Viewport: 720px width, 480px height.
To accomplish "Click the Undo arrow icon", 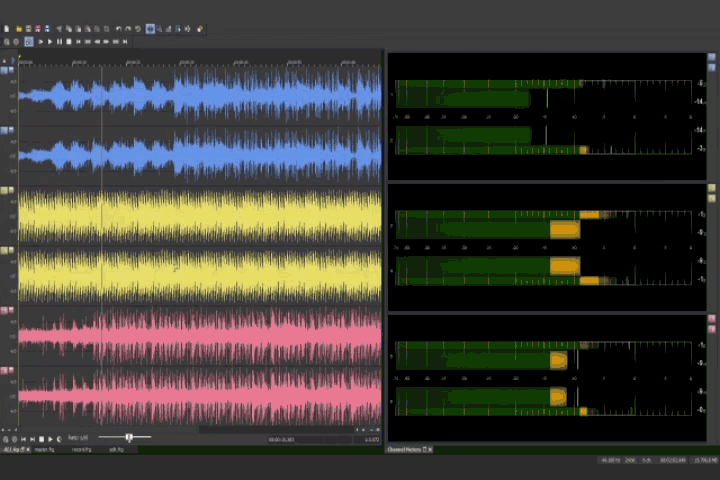I will point(118,29).
